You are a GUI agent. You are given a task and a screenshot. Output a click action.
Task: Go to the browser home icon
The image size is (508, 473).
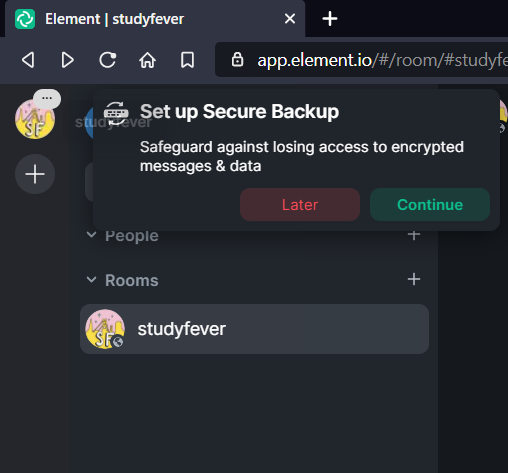[x=147, y=60]
